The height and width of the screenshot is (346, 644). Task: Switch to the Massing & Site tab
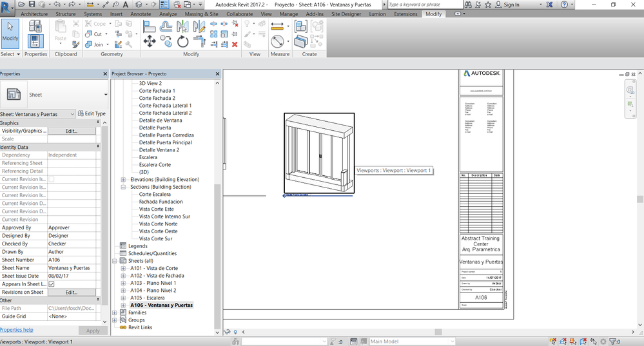[x=201, y=14]
